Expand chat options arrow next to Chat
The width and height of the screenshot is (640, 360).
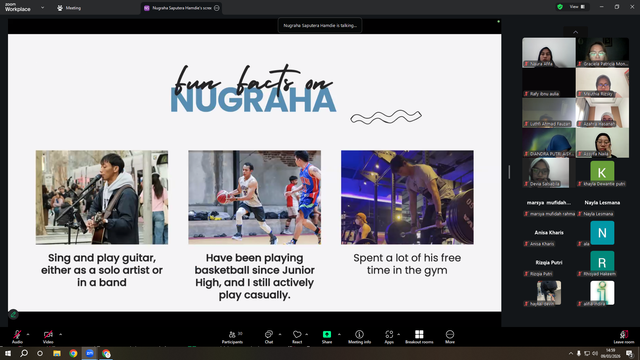[280, 334]
